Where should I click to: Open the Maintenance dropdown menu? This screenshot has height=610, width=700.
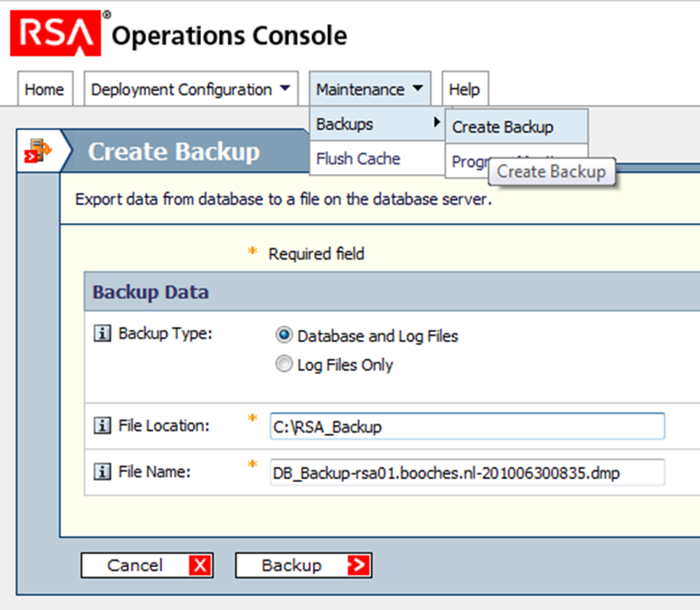click(x=369, y=89)
